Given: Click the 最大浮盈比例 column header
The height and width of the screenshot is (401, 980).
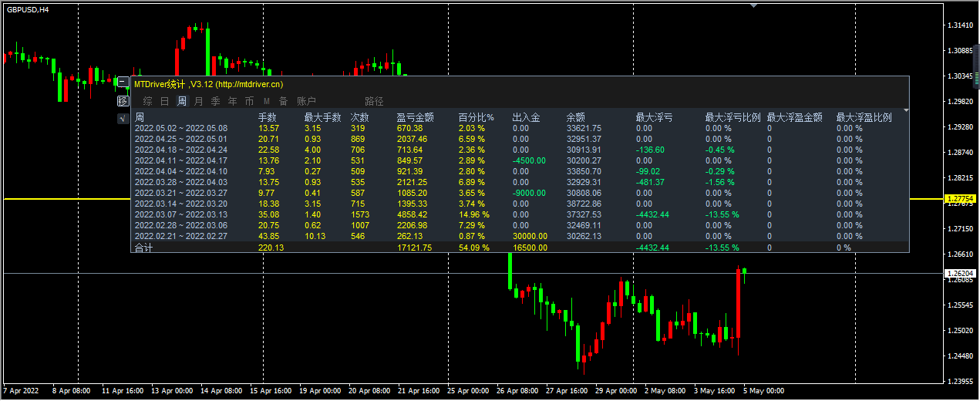Looking at the screenshot, I should click(x=864, y=118).
